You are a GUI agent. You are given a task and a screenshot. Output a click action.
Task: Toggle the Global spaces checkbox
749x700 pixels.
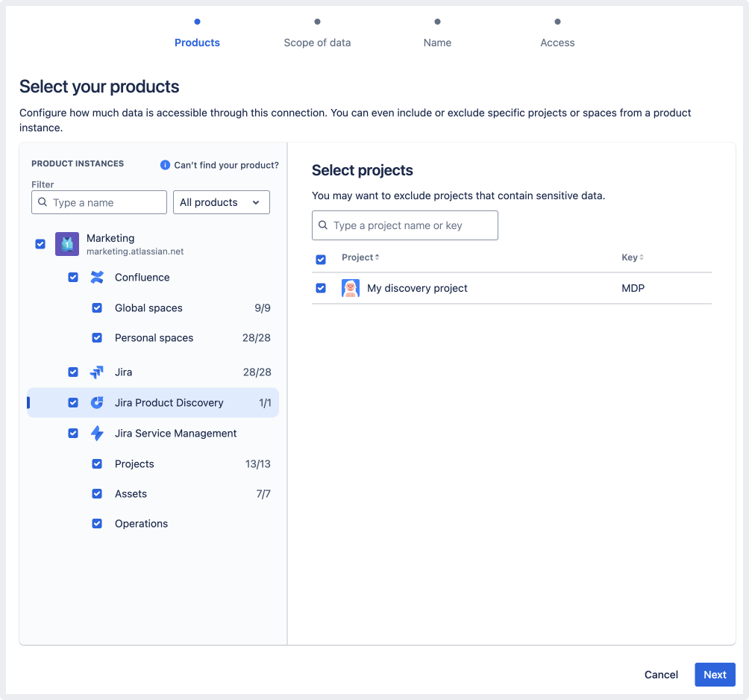[x=97, y=307]
